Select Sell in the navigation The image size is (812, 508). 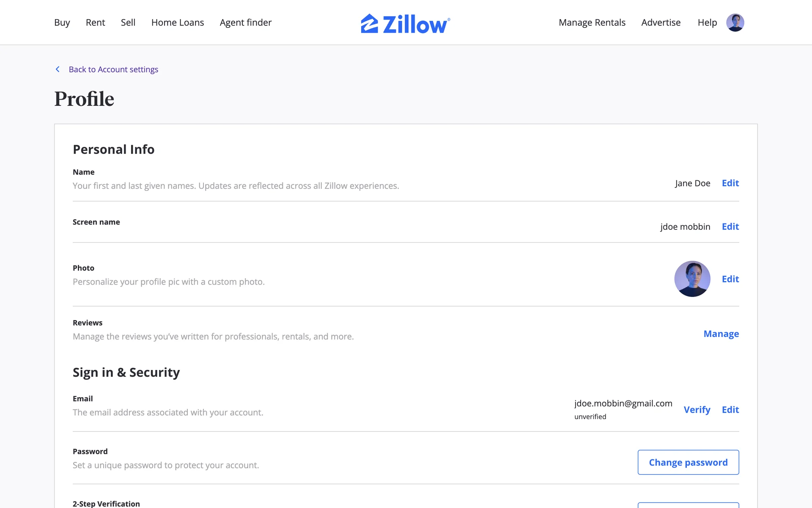[x=128, y=22]
